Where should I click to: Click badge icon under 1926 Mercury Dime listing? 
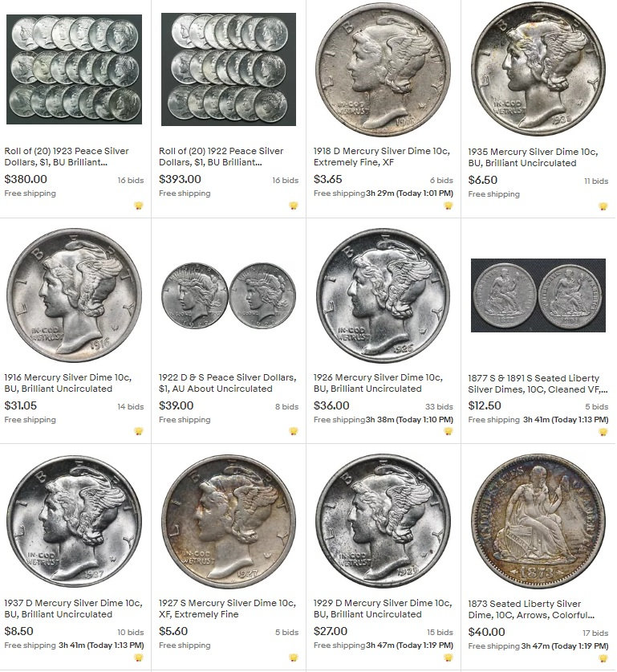(x=448, y=432)
